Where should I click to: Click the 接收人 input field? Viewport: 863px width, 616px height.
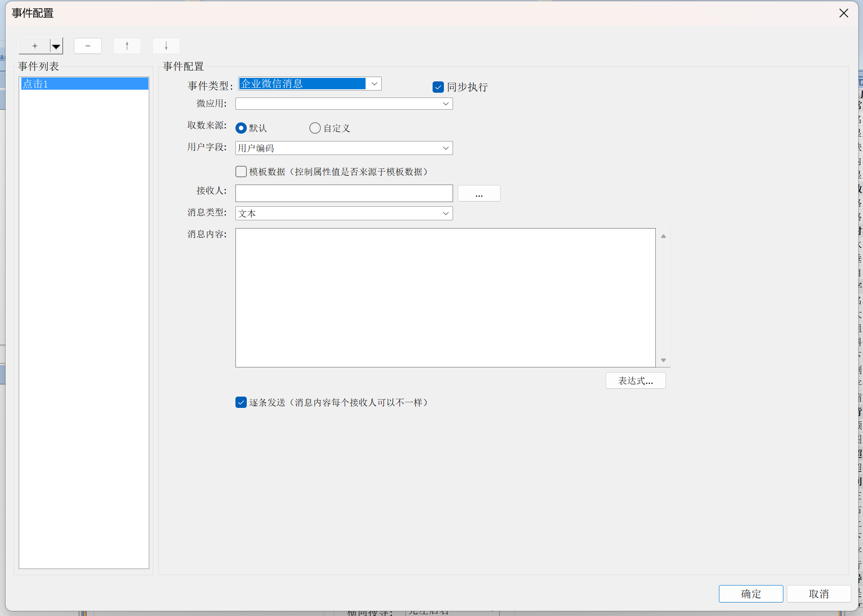point(344,193)
